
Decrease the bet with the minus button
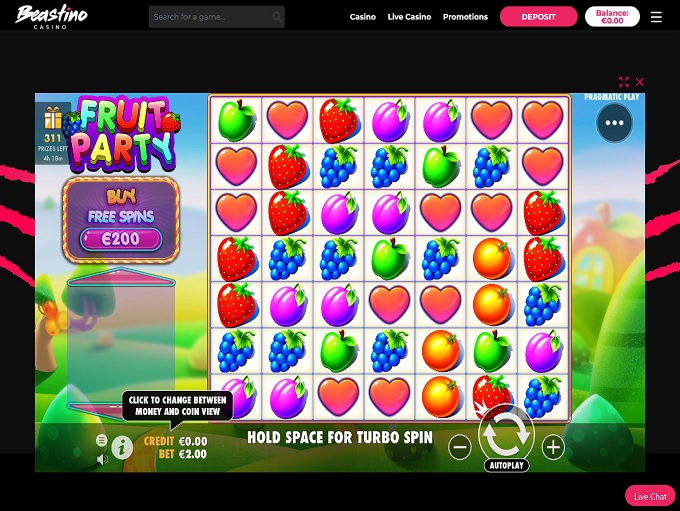tap(460, 447)
